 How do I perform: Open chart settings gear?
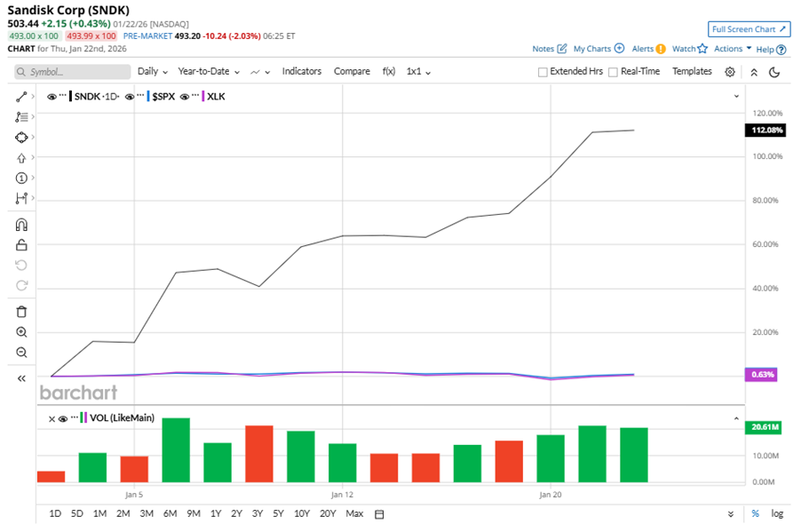pos(730,72)
